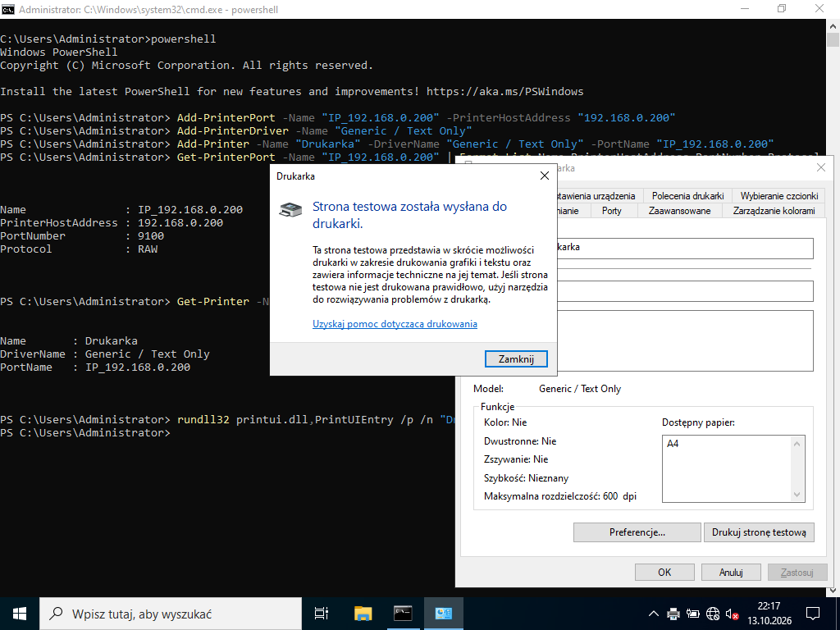Select A4 in the Dostępny papier list
The image size is (840, 630).
673,444
